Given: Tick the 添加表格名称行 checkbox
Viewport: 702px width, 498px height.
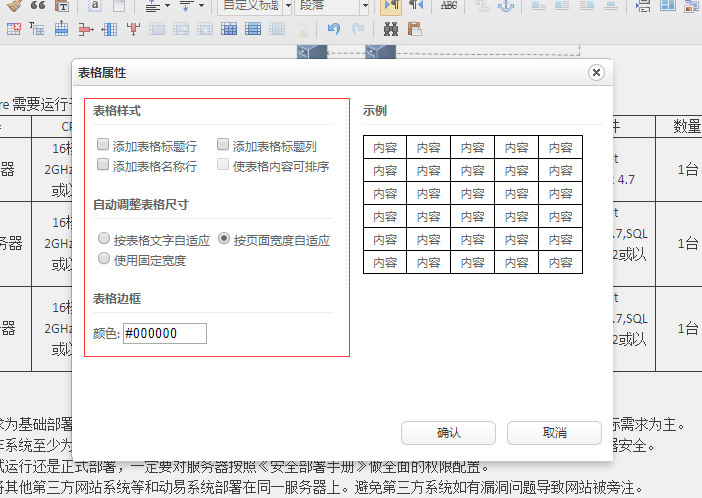Looking at the screenshot, I should pos(103,165).
